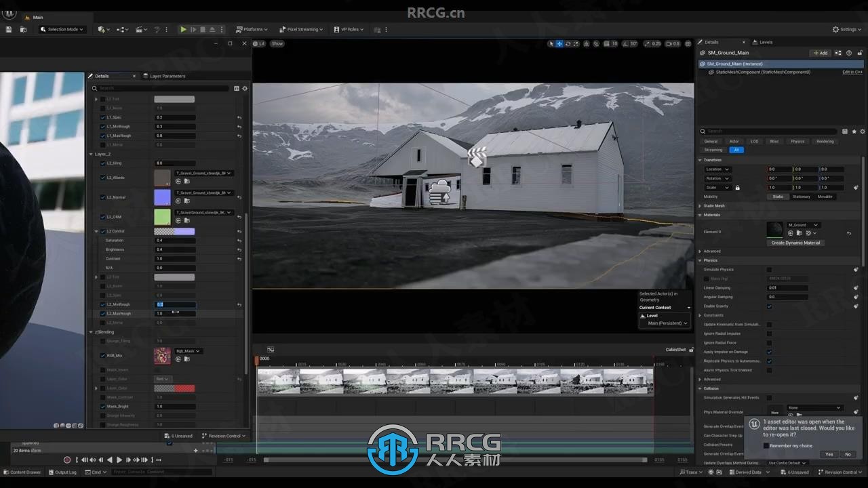
Task: Select the Physics filter tab in Details
Action: [x=797, y=141]
